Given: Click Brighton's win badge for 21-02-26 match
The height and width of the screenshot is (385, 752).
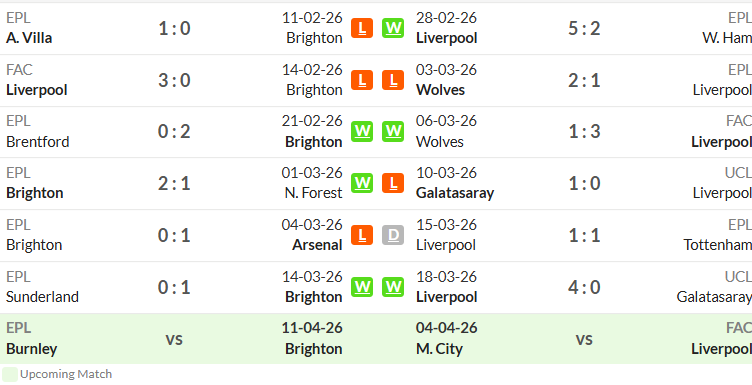Looking at the screenshot, I should [x=362, y=132].
